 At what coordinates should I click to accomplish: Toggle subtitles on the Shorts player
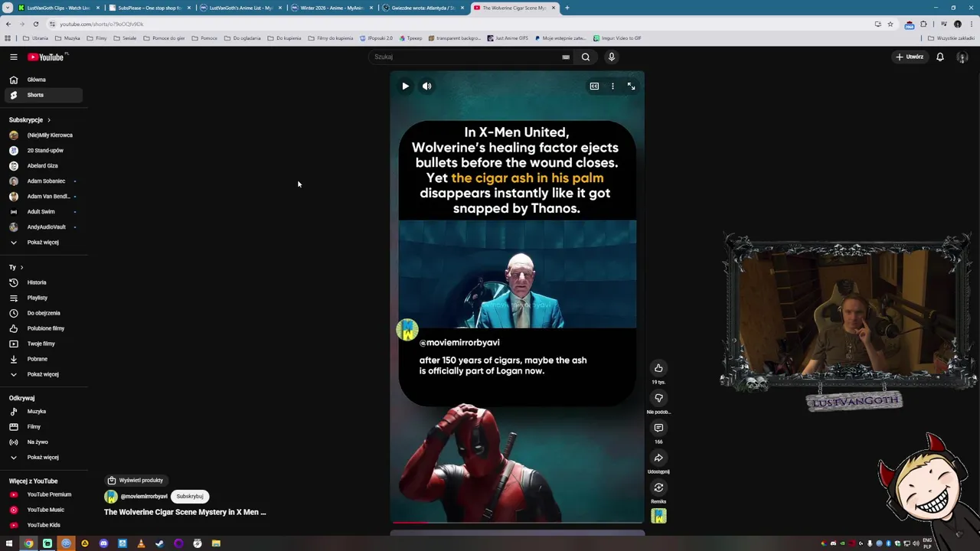pyautogui.click(x=594, y=86)
